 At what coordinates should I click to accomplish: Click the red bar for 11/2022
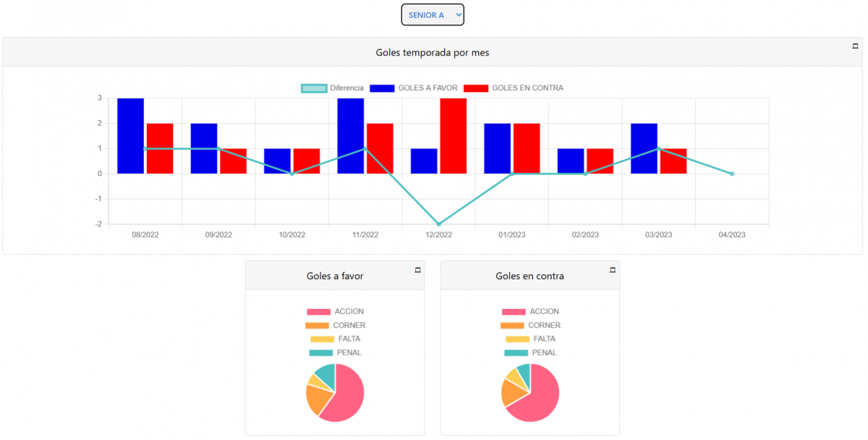[x=380, y=148]
